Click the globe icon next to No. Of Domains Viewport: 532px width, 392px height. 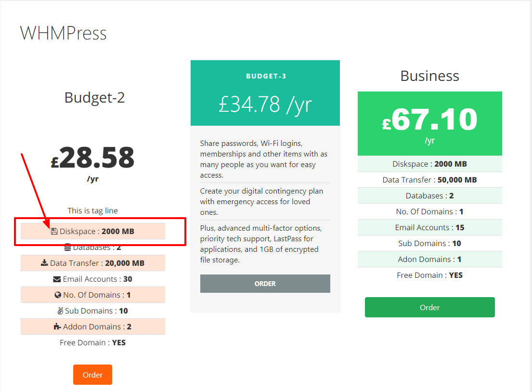[58, 295]
